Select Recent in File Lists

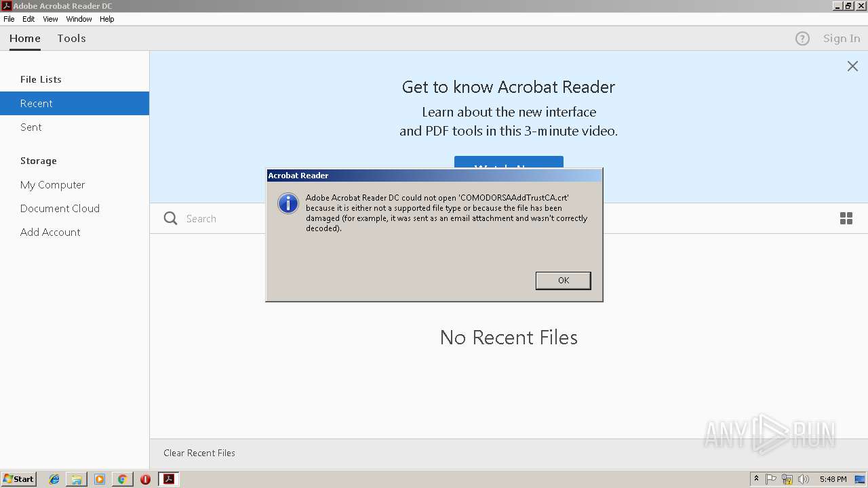75,103
